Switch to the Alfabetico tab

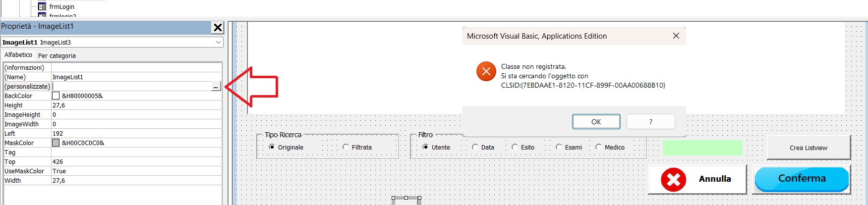(x=18, y=55)
